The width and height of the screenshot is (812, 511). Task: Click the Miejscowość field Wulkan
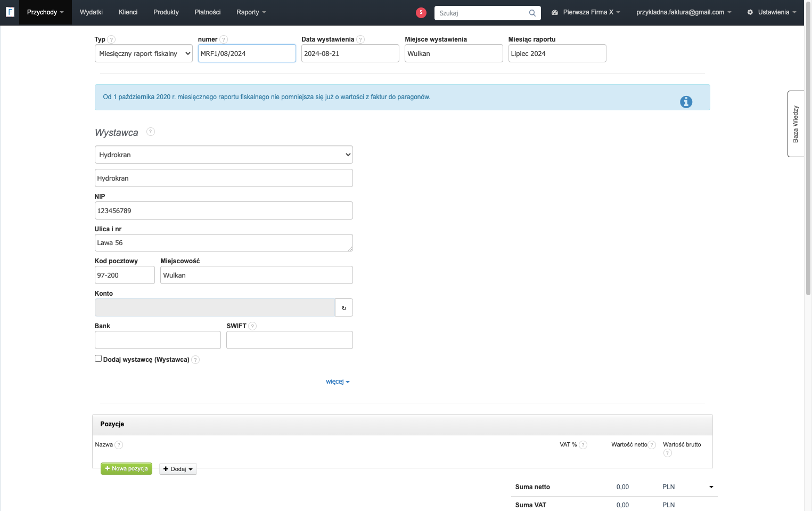pos(257,275)
